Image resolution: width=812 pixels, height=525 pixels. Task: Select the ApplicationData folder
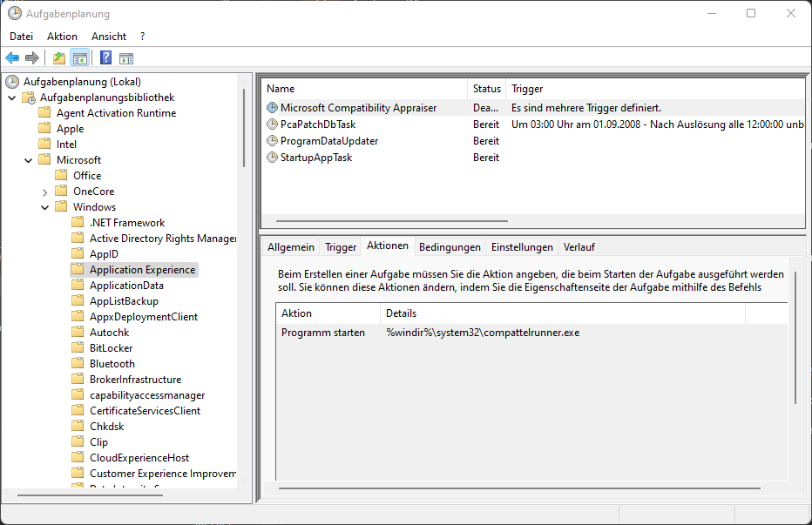(x=126, y=286)
